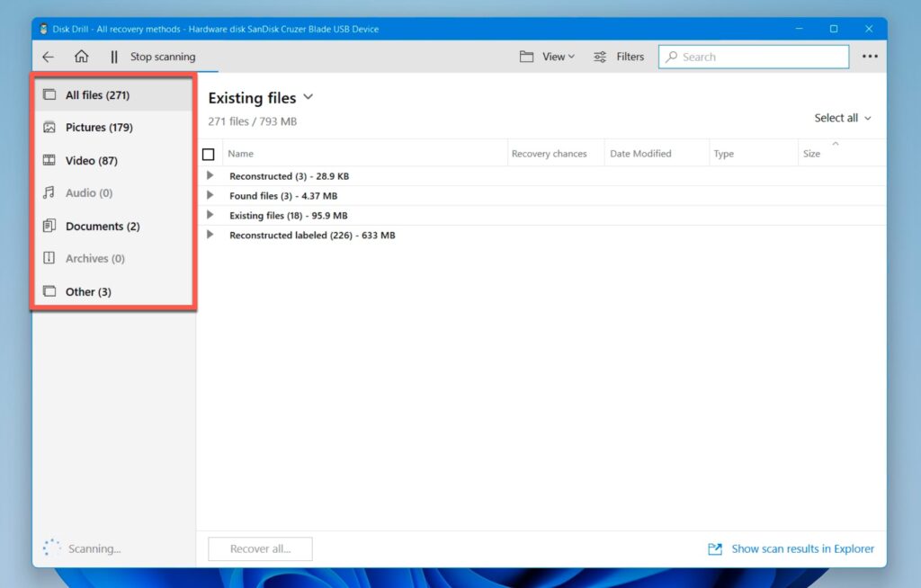Open the Documents category icon

[x=49, y=226]
